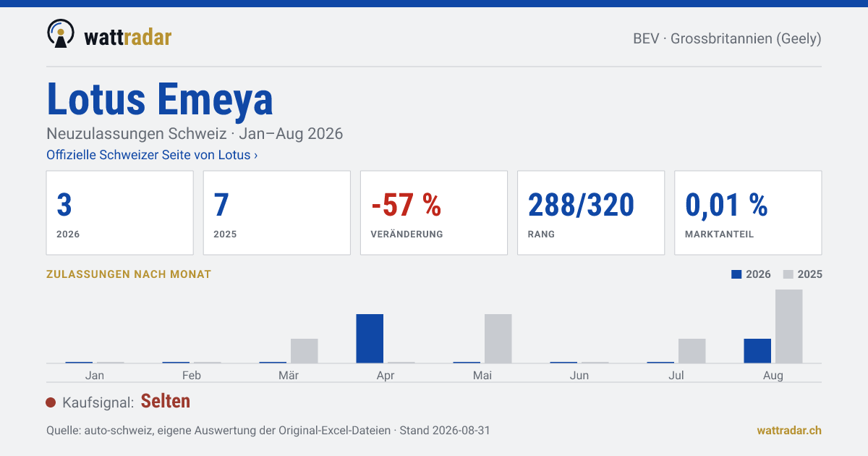Click the Selten buy signal value

coord(166,401)
